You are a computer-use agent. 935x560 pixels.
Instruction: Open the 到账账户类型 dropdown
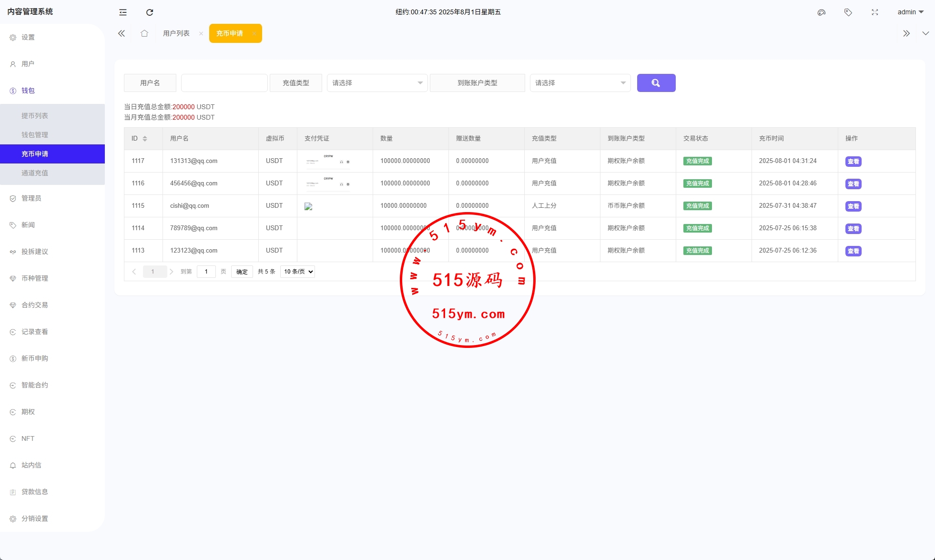click(x=580, y=83)
